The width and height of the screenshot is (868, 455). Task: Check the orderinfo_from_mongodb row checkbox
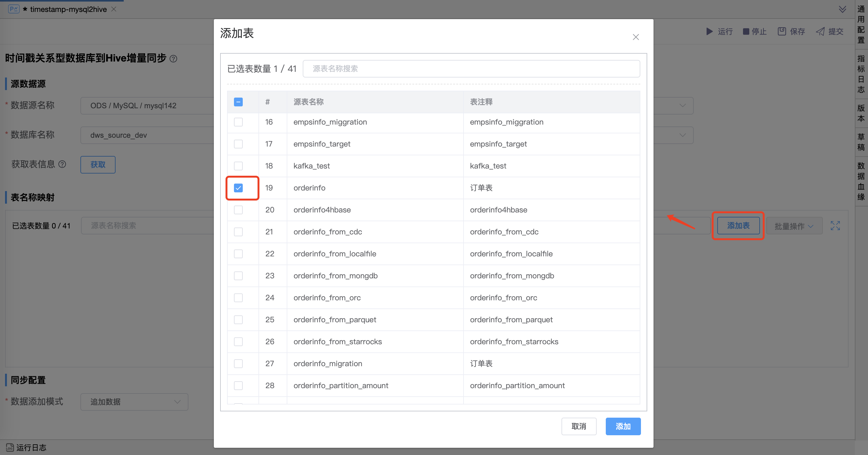[238, 276]
